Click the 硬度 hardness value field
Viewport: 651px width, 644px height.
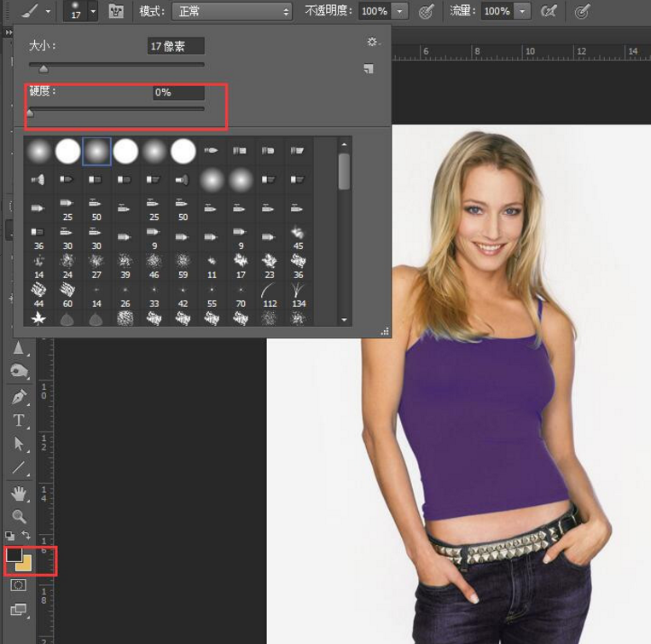point(177,92)
